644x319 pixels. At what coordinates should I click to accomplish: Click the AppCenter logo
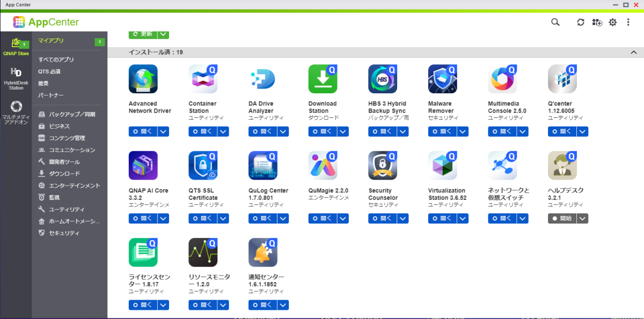(x=46, y=22)
